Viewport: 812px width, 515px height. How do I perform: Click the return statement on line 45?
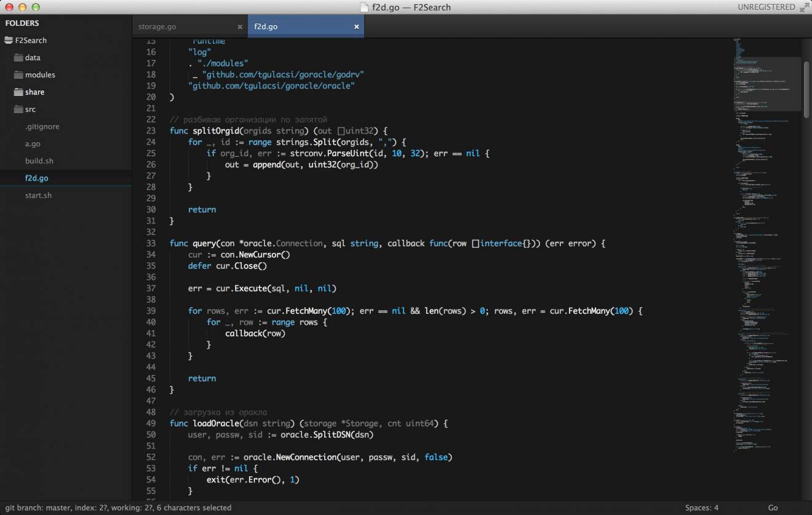click(202, 378)
